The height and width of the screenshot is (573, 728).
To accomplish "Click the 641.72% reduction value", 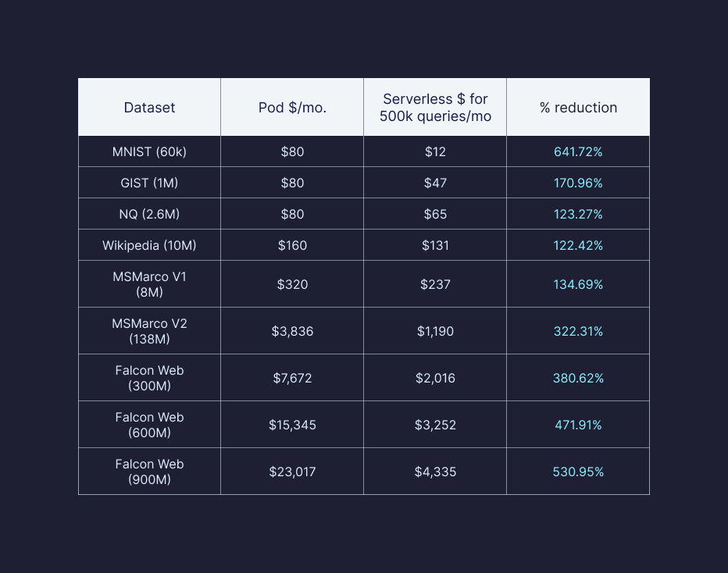I will [578, 152].
